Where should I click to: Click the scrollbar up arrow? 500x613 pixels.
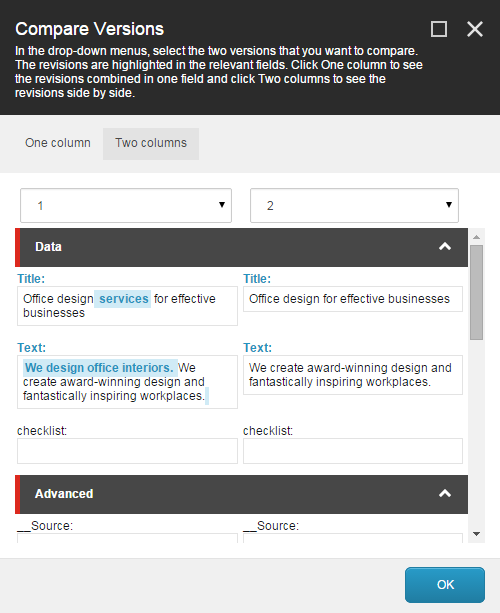tap(476, 237)
